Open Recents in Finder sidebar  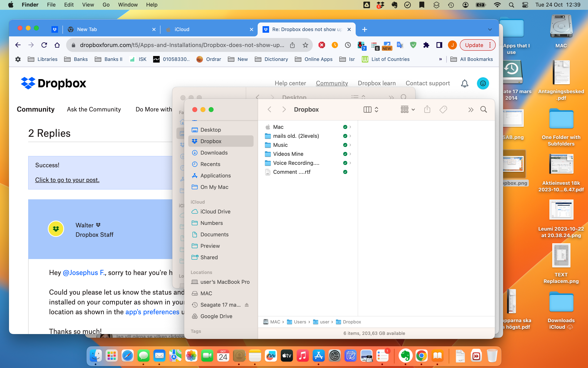221,164
